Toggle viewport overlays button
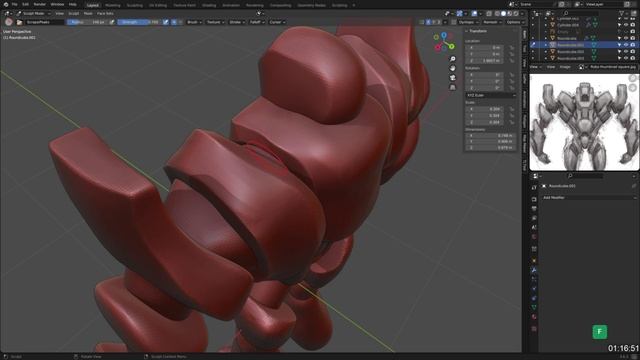The height and width of the screenshot is (360, 640). (474, 13)
